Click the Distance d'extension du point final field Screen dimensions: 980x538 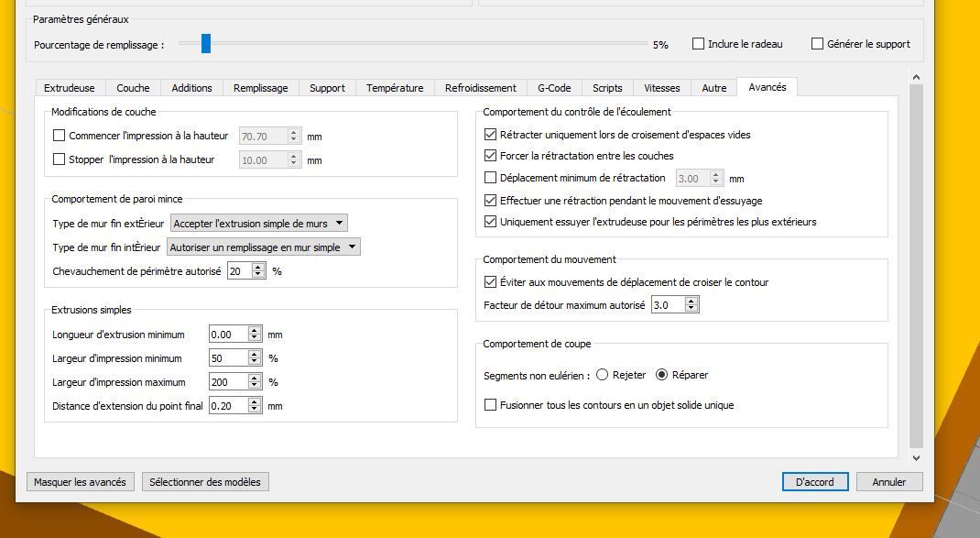coord(229,405)
